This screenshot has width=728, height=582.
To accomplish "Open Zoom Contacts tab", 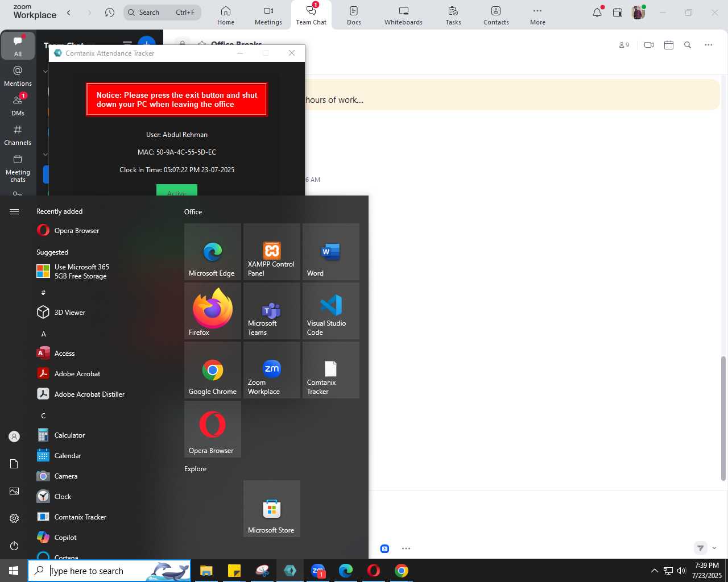I will 496,15.
